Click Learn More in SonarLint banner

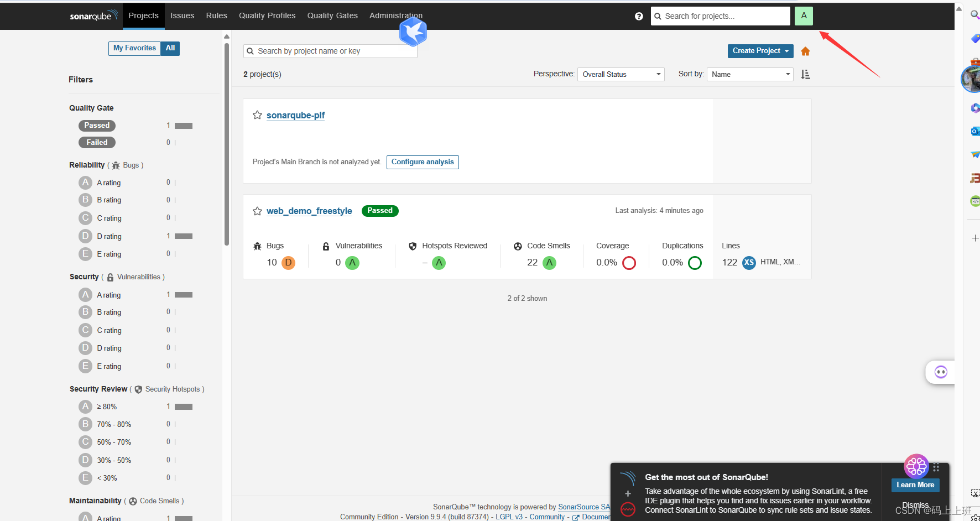point(915,485)
